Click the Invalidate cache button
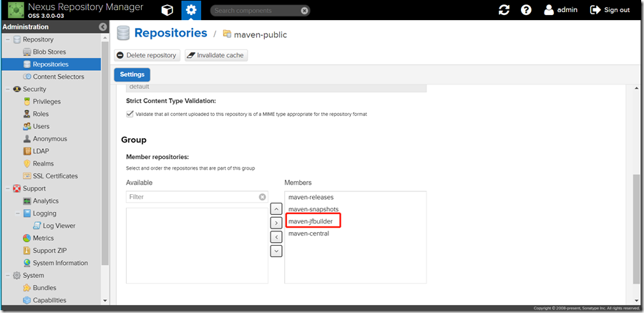 coord(216,55)
